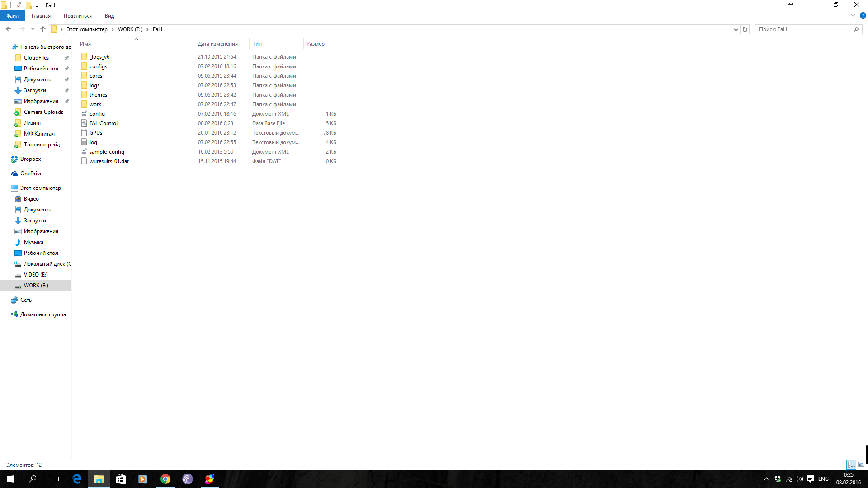Open the Help question mark icon
Viewport: 868px width, 488px height.
pyautogui.click(x=863, y=15)
